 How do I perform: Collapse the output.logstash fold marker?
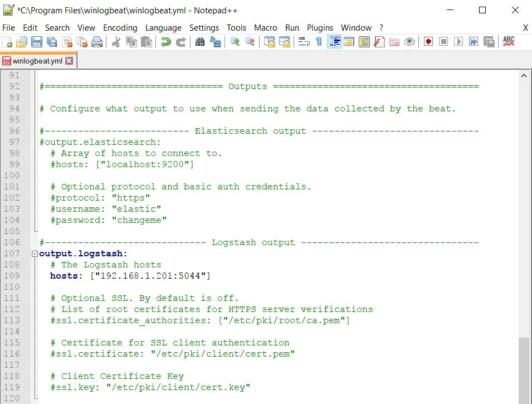click(x=35, y=254)
